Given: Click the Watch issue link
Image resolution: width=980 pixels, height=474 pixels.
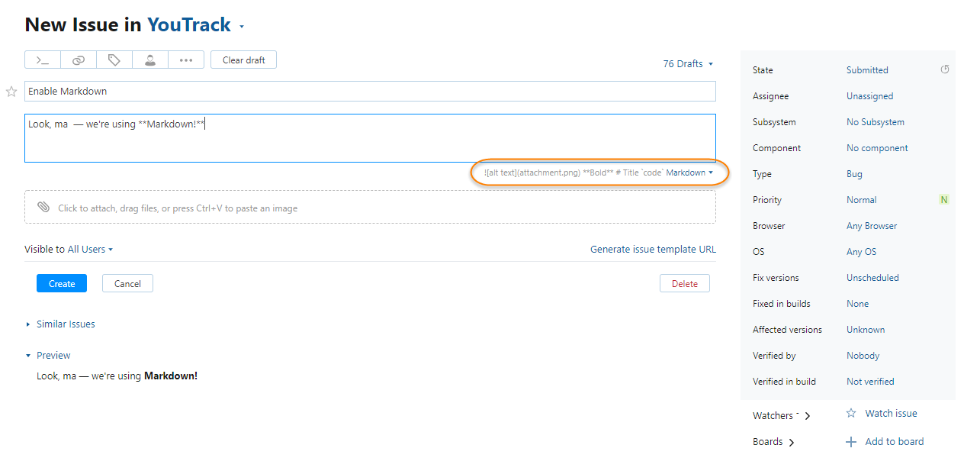Looking at the screenshot, I should coord(891,413).
